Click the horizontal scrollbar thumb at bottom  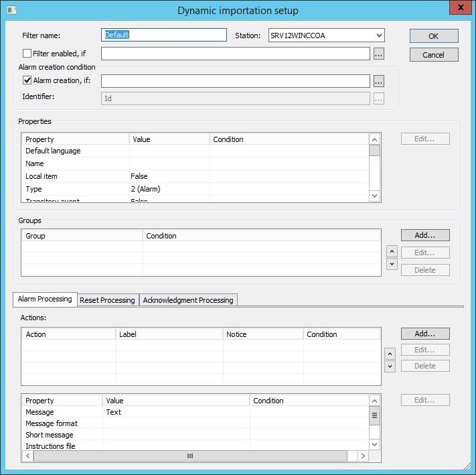[x=190, y=456]
